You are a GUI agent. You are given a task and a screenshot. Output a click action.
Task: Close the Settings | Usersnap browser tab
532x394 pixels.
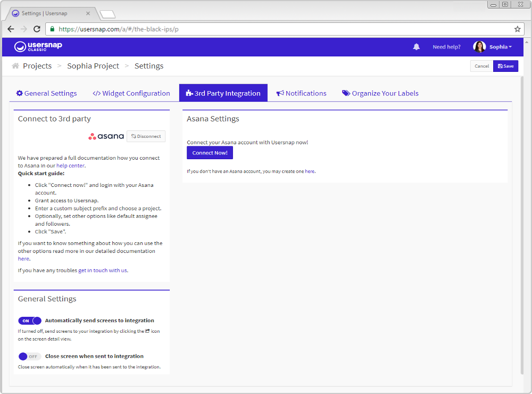pyautogui.click(x=88, y=13)
